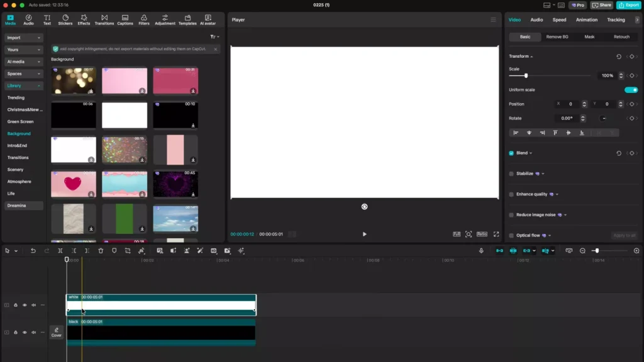
Task: Open the selection tool dropdown arrow
Action: pyautogui.click(x=16, y=251)
